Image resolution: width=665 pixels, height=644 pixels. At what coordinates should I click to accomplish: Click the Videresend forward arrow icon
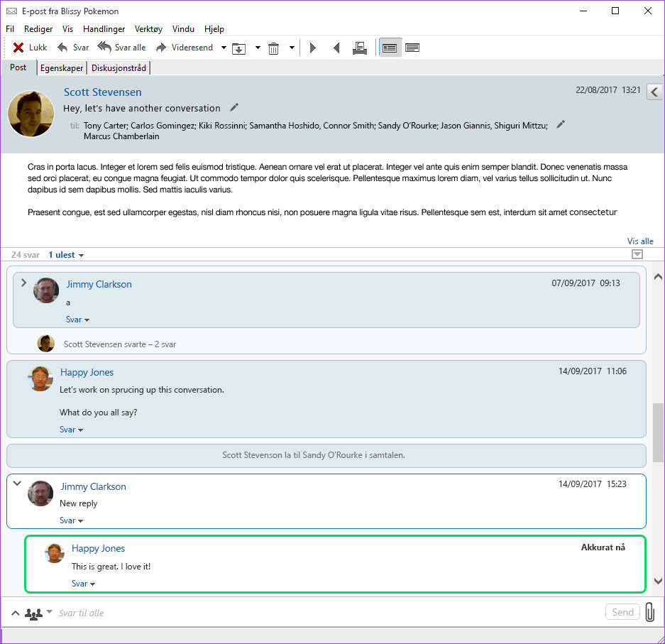click(161, 48)
